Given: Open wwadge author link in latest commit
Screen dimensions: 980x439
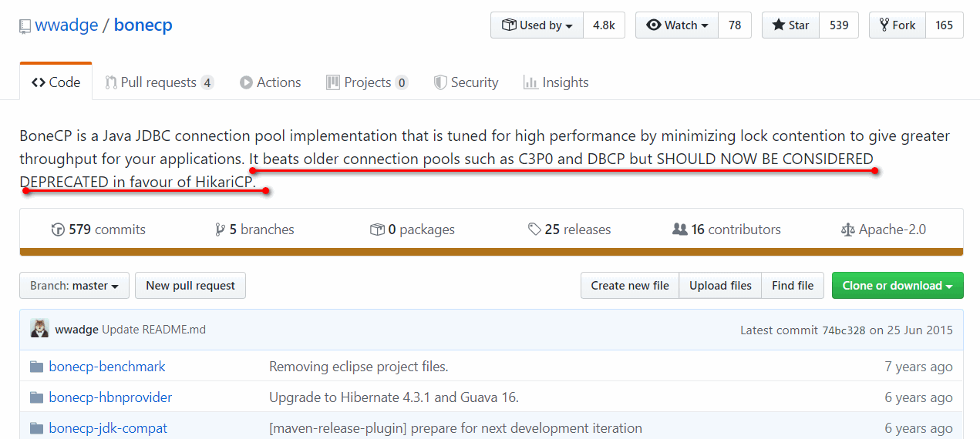Looking at the screenshot, I should pyautogui.click(x=76, y=330).
